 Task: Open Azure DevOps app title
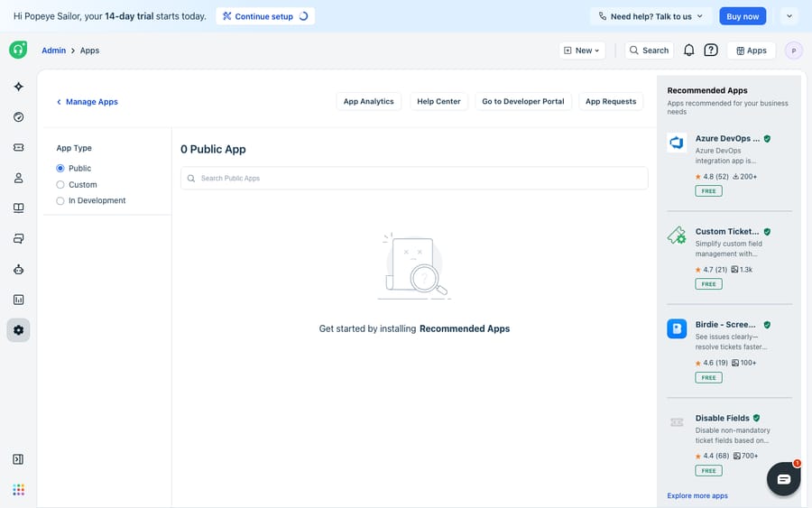(727, 139)
